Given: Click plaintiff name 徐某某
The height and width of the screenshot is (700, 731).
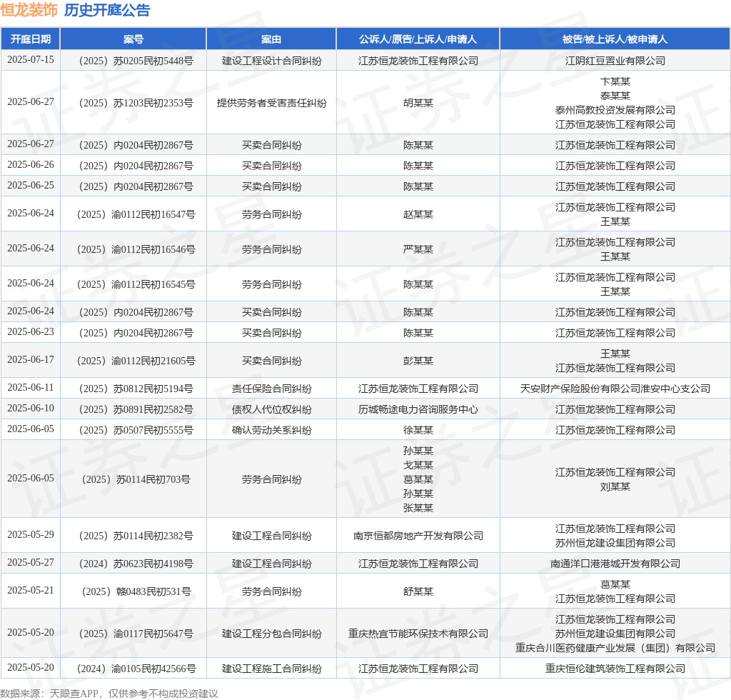Looking at the screenshot, I should pos(418,430).
